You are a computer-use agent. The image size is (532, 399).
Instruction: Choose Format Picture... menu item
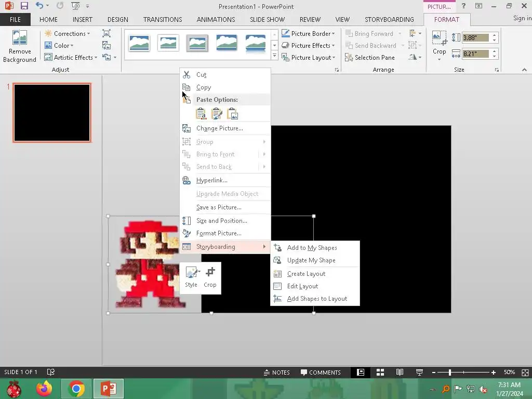coord(225,233)
